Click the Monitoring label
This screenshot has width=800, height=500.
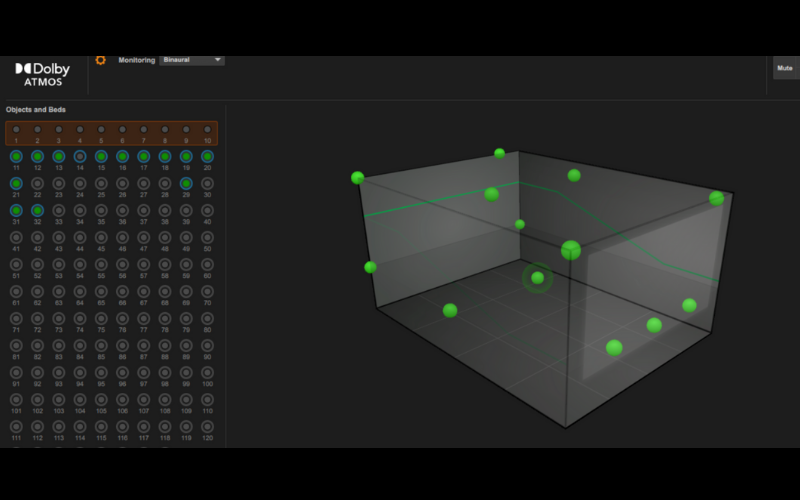click(x=136, y=60)
